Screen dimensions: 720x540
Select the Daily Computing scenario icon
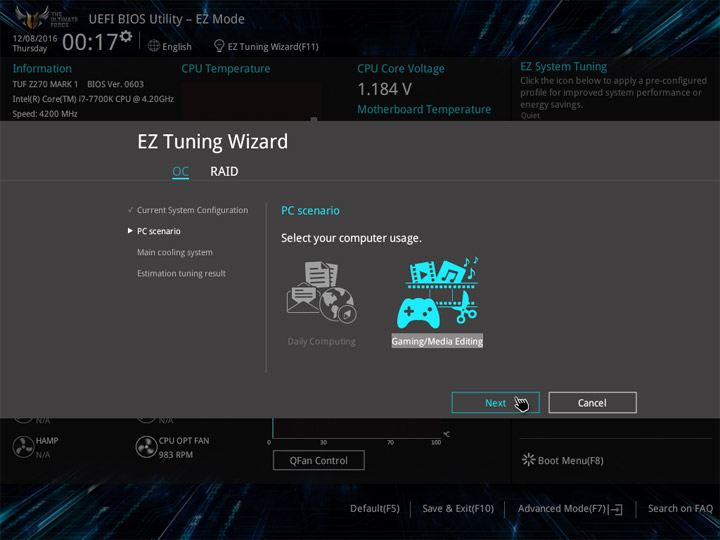[x=322, y=292]
